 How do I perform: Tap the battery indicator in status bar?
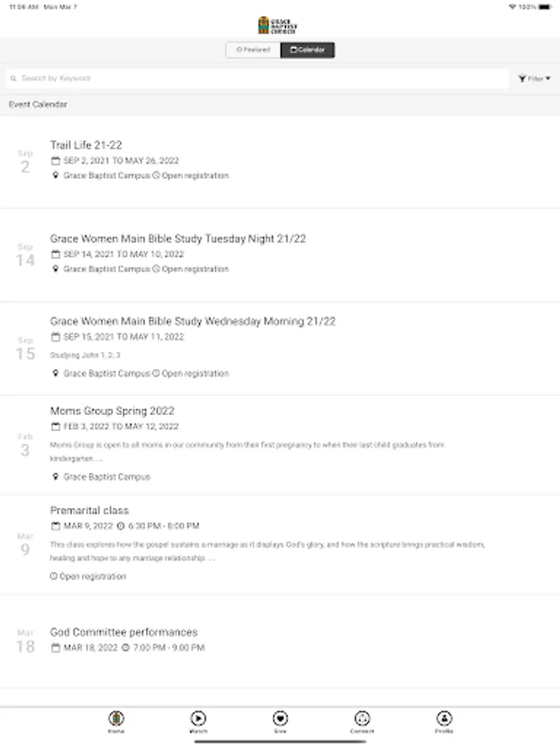pos(544,7)
